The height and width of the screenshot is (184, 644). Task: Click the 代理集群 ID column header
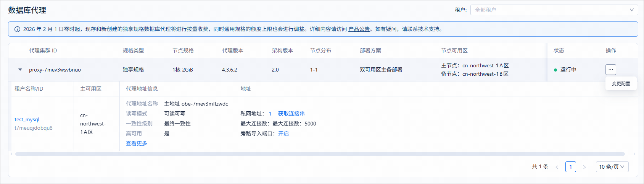(x=43, y=50)
